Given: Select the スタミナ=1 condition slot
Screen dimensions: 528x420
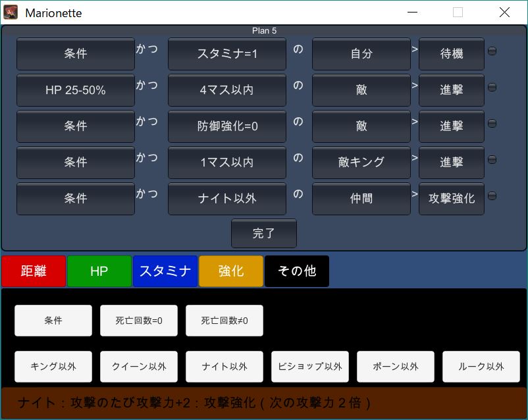Looking at the screenshot, I should [x=227, y=54].
